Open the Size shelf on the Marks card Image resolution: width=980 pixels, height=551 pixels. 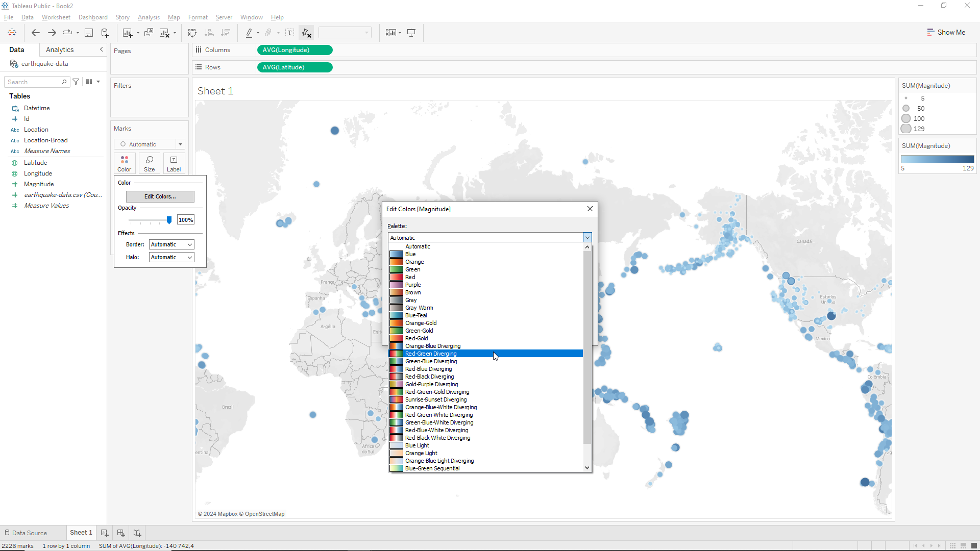pyautogui.click(x=149, y=163)
